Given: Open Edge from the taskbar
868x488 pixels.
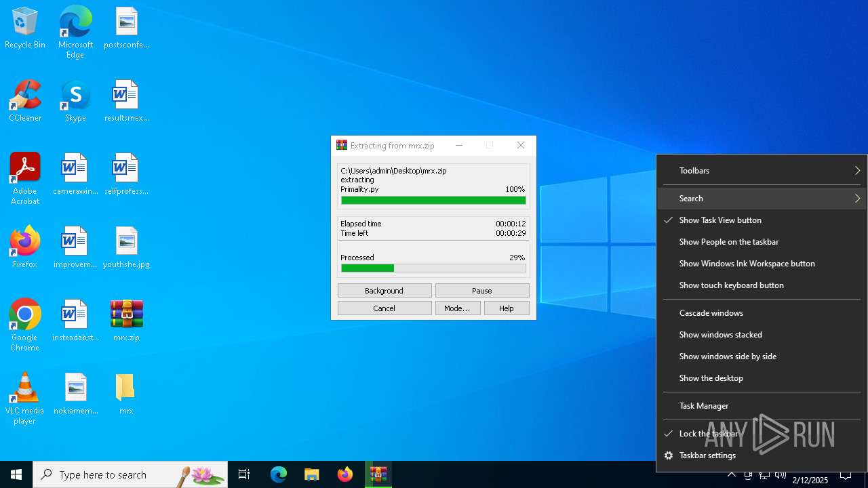Looking at the screenshot, I should [279, 474].
